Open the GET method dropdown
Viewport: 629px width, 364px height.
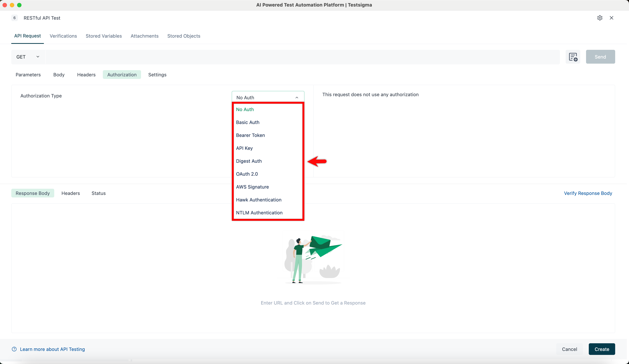pos(27,57)
